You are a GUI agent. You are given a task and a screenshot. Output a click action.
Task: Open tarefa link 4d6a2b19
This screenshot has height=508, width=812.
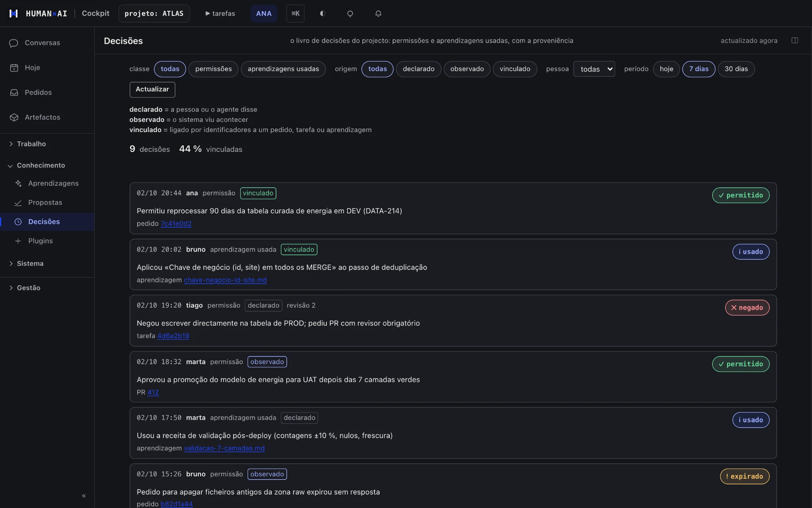coord(173,336)
